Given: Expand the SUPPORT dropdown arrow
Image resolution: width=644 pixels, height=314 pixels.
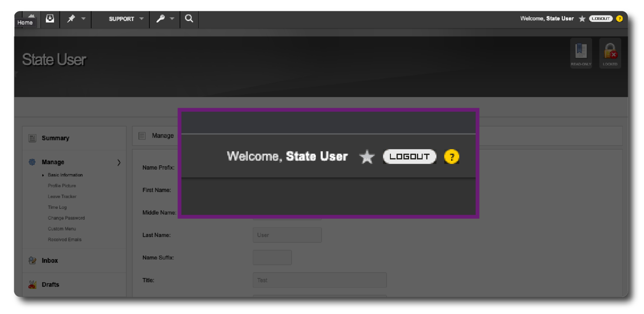Looking at the screenshot, I should click(141, 19).
